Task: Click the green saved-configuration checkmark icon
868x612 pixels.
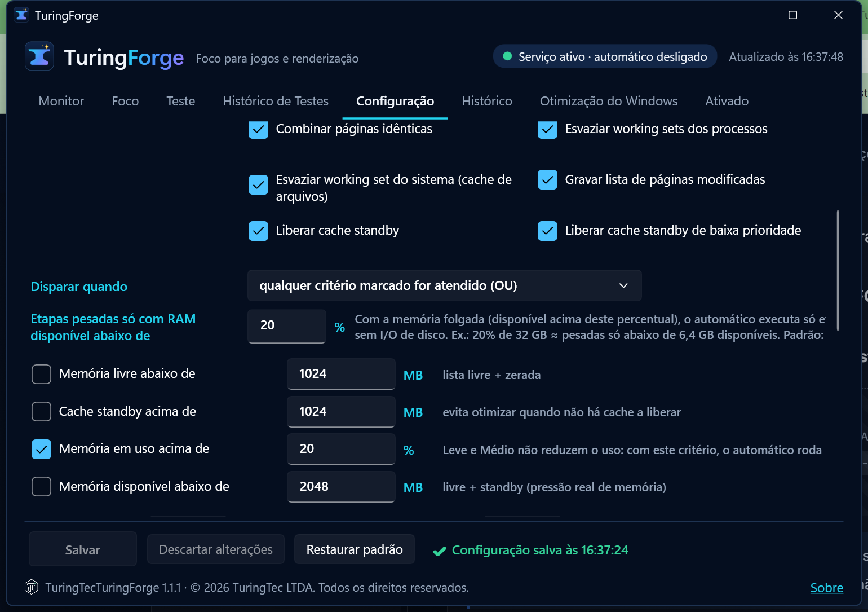Action: click(x=440, y=551)
